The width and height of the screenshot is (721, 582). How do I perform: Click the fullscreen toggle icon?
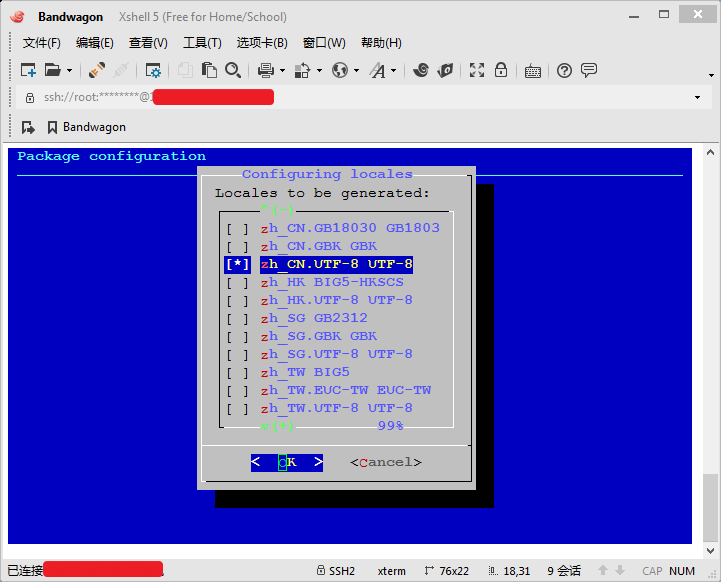click(477, 70)
